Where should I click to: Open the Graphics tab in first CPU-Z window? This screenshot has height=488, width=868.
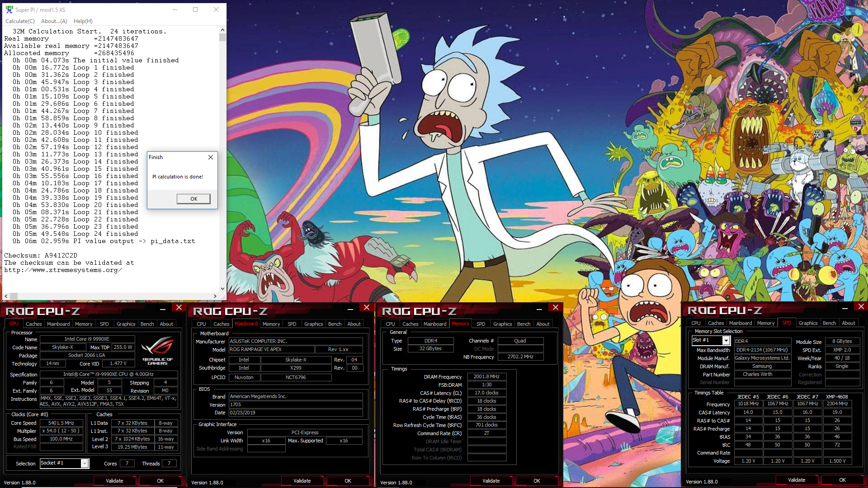[126, 324]
